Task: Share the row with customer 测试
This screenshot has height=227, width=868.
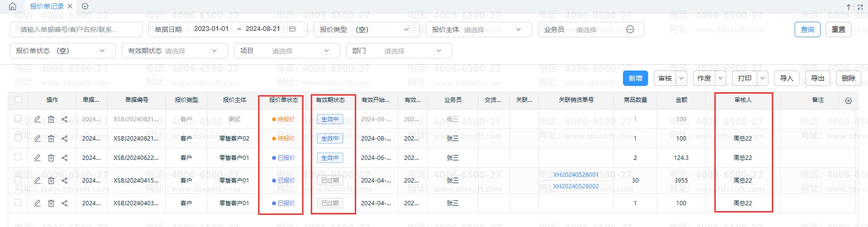Action: tap(64, 119)
